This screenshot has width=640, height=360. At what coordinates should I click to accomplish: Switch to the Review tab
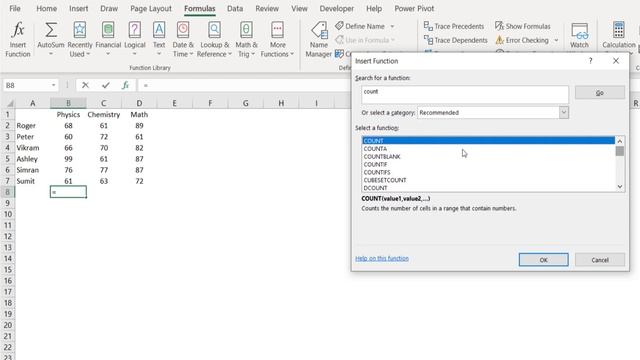point(267,9)
